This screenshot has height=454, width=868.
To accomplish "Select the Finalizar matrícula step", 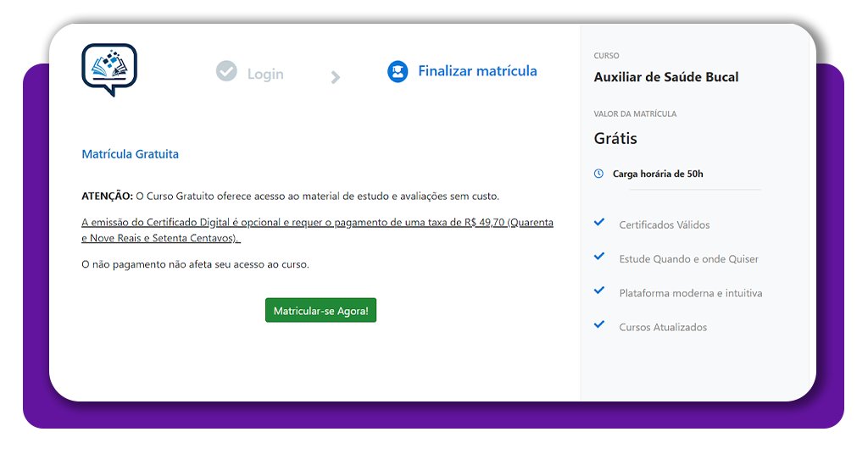I will coord(477,71).
